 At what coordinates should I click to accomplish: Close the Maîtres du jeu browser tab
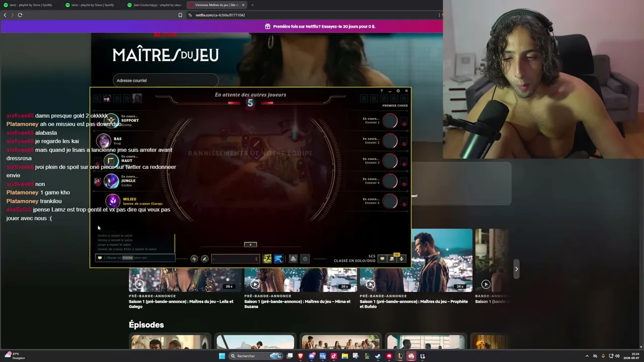[243, 5]
